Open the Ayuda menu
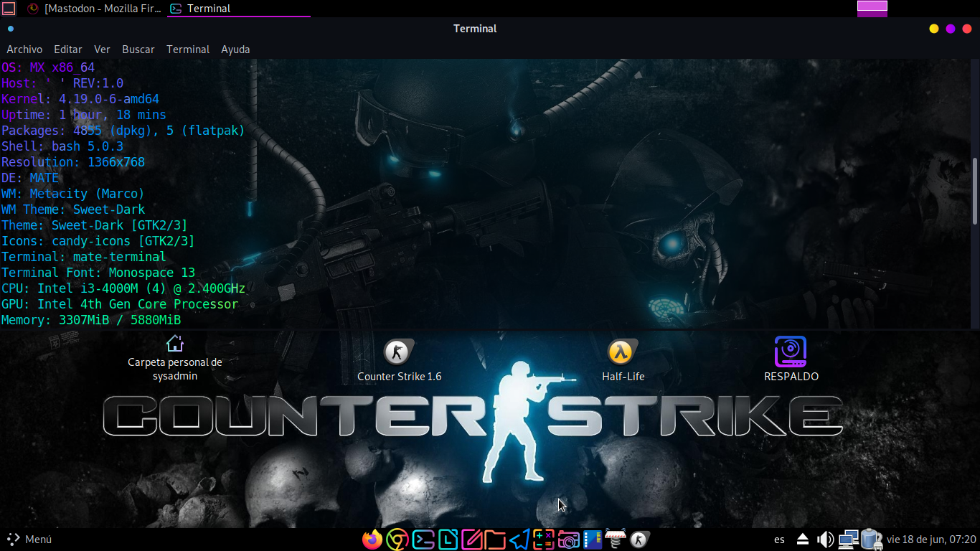980x551 pixels. tap(235, 50)
